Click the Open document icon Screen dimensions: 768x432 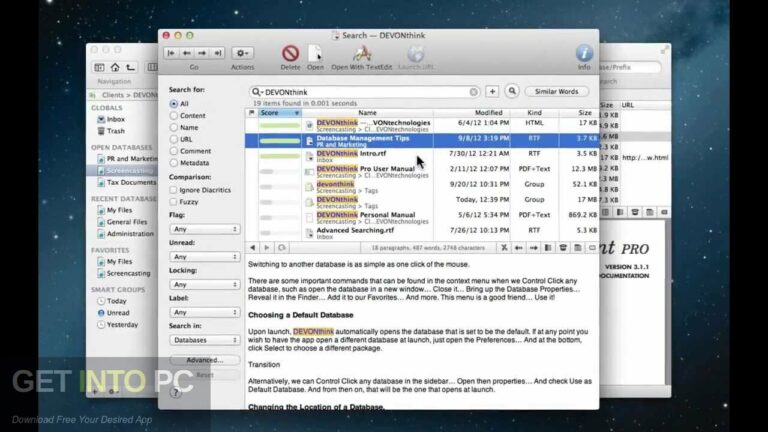[315, 53]
